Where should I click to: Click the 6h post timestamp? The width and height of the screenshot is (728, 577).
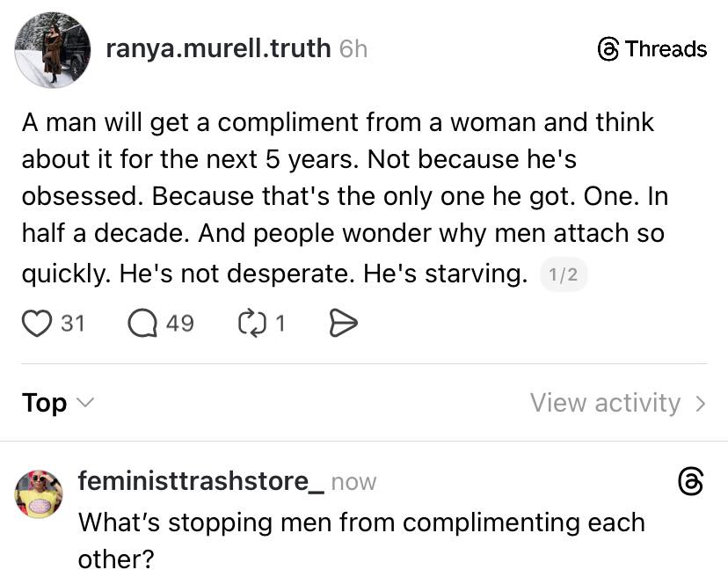353,49
